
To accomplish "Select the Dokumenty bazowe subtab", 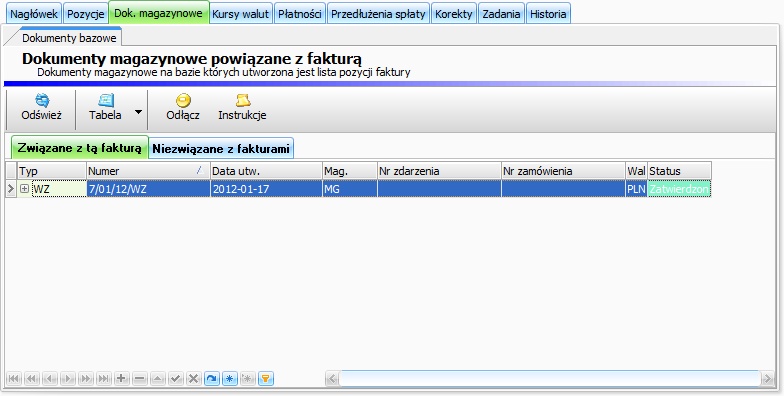I will (69, 38).
